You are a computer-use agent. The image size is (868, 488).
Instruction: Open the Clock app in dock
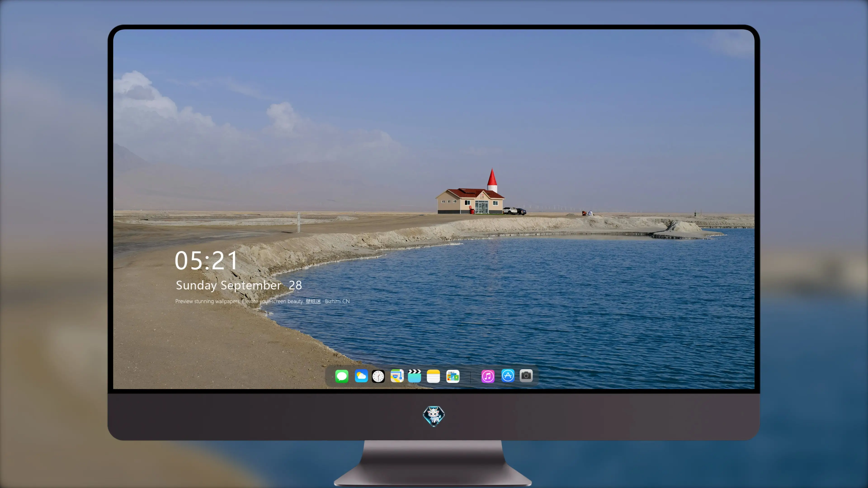pyautogui.click(x=378, y=376)
